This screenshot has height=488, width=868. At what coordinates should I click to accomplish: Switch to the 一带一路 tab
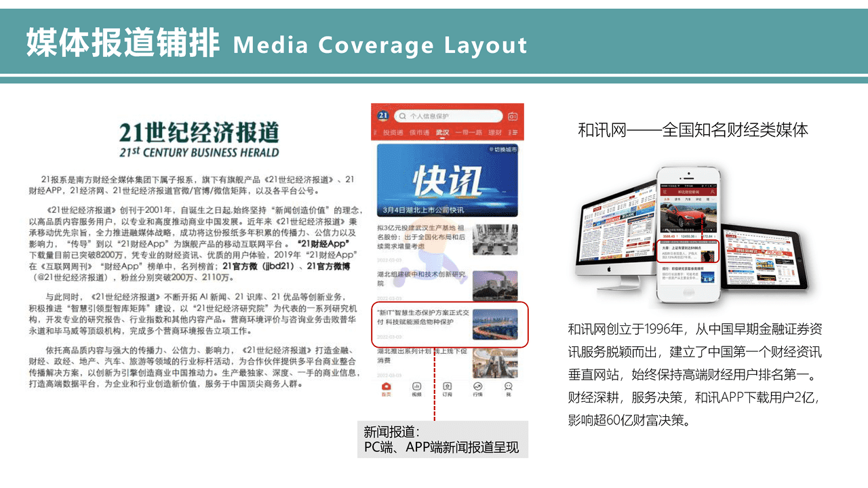pyautogui.click(x=469, y=132)
